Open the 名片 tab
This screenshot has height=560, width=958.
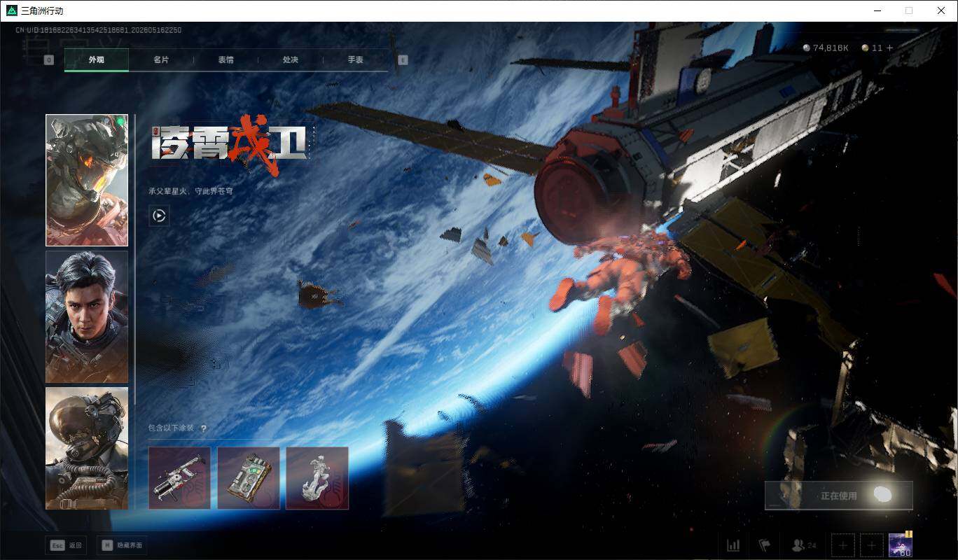click(161, 60)
